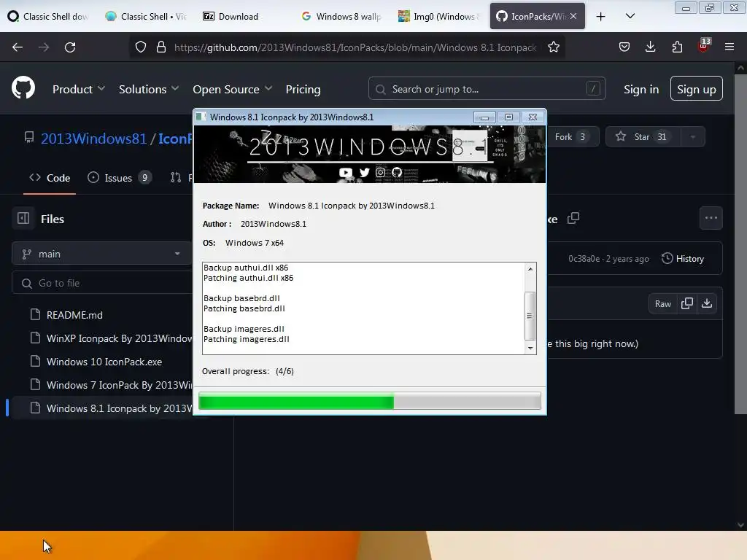
Task: Reload the page with the refresh icon
Action: [x=70, y=47]
